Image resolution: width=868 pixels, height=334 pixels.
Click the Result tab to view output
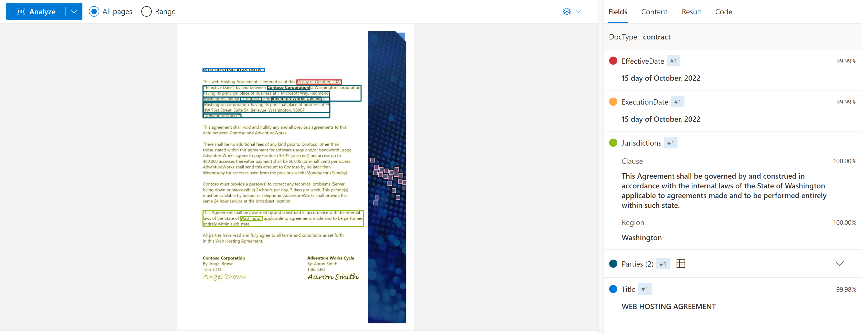click(692, 11)
